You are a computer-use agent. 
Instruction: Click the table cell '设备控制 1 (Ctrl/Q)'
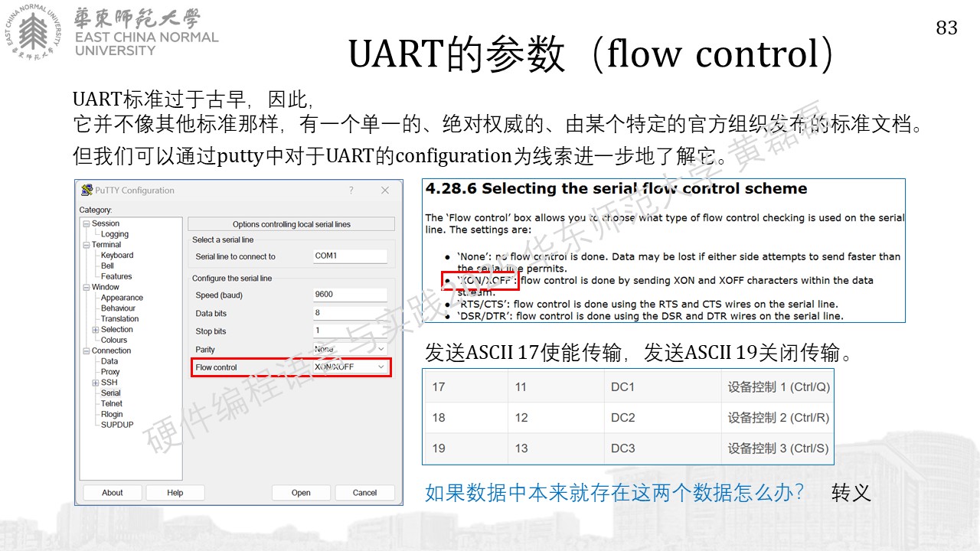click(779, 387)
